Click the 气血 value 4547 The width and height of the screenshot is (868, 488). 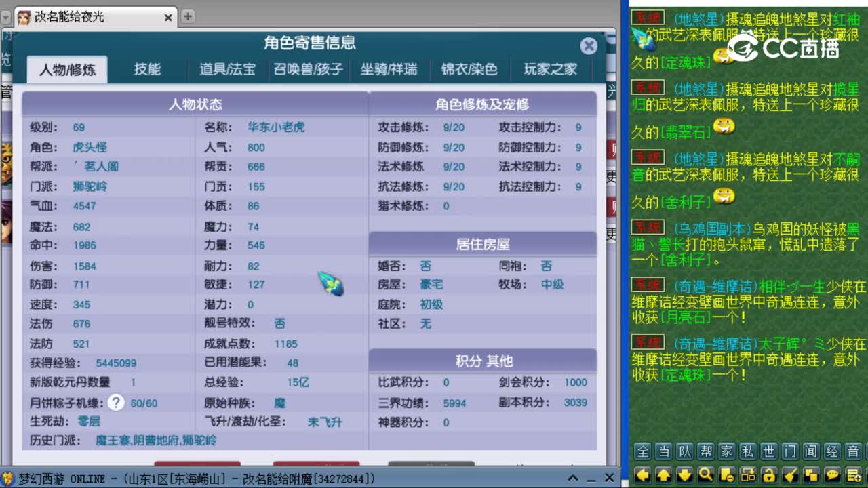tap(84, 205)
